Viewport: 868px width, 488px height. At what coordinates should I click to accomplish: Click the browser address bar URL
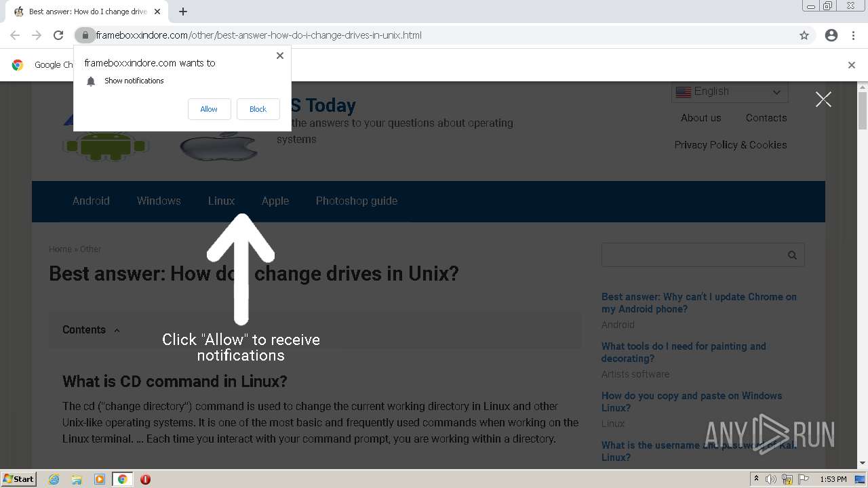pos(259,35)
